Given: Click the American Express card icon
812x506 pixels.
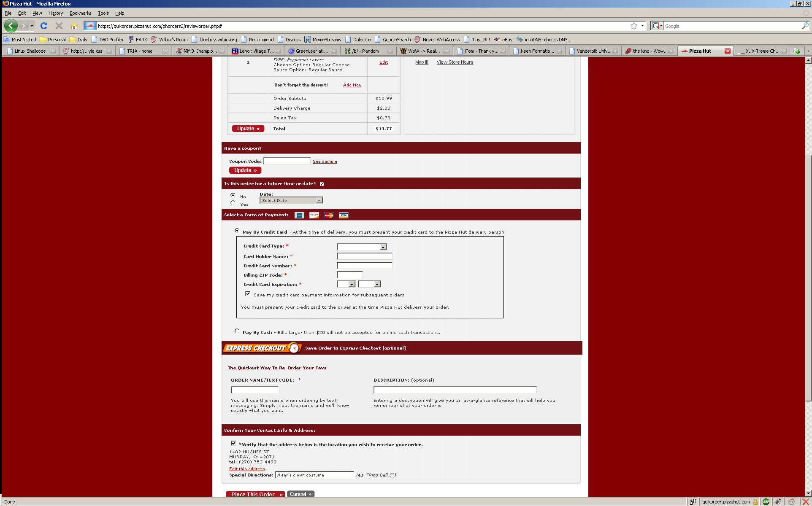Looking at the screenshot, I should tap(299, 215).
